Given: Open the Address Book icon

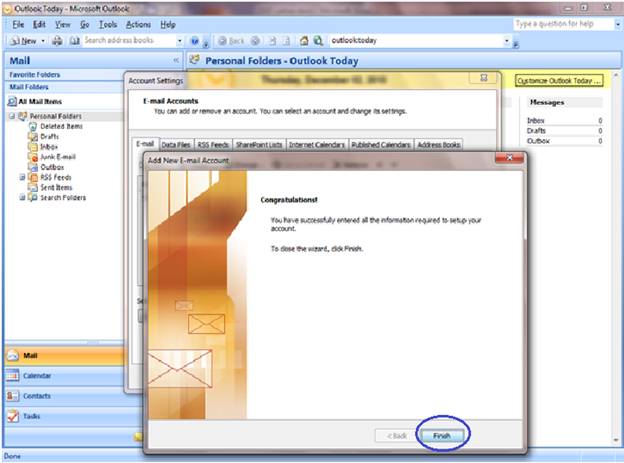Looking at the screenshot, I should 74,41.
